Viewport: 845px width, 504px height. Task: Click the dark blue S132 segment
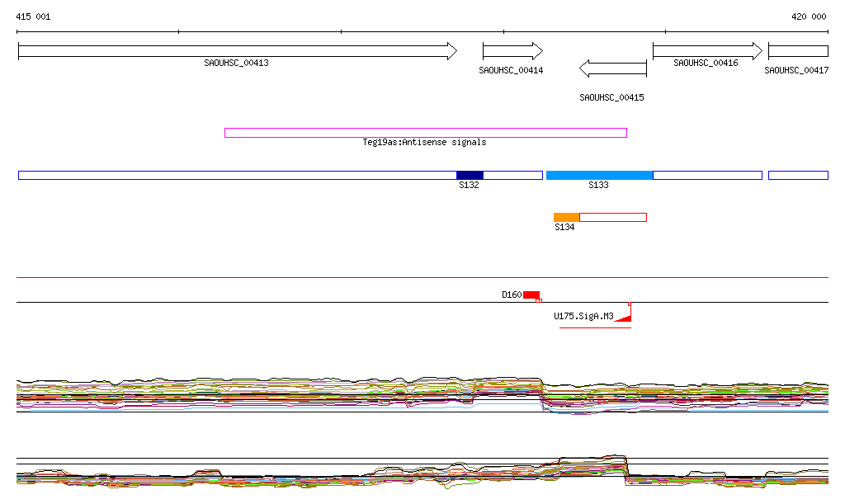pos(470,175)
